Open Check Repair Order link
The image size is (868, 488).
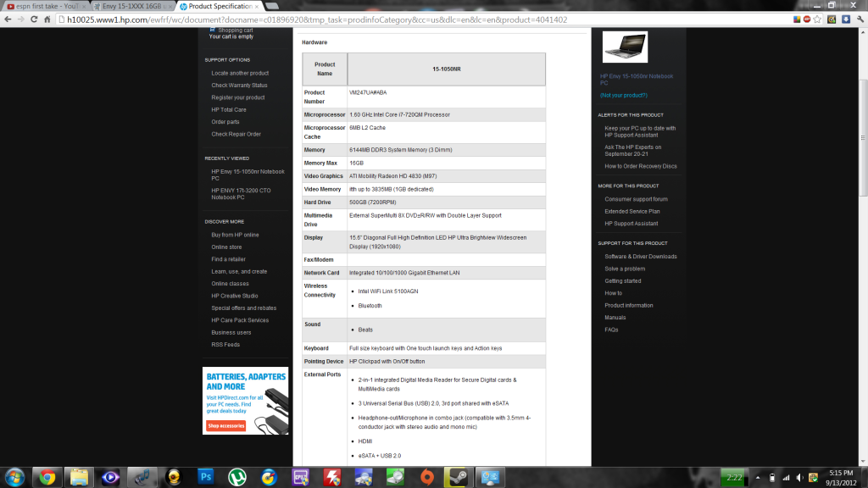coord(236,134)
